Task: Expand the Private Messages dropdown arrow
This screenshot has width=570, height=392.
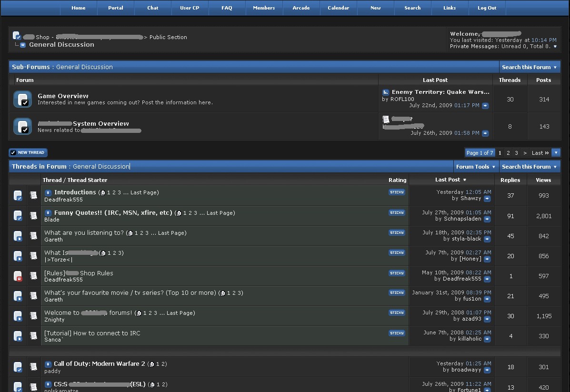Action: click(555, 47)
